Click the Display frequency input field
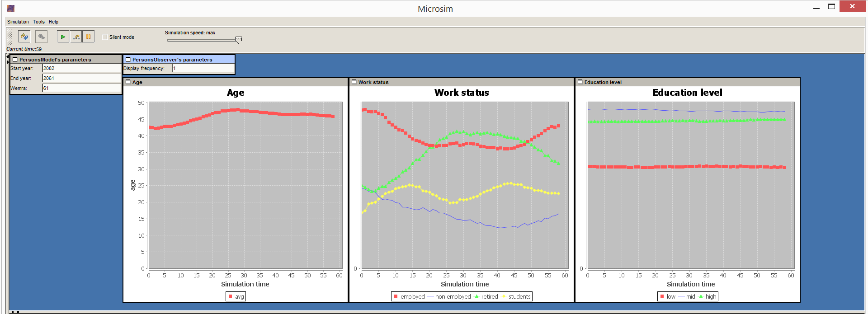This screenshot has width=868, height=314. coord(203,68)
